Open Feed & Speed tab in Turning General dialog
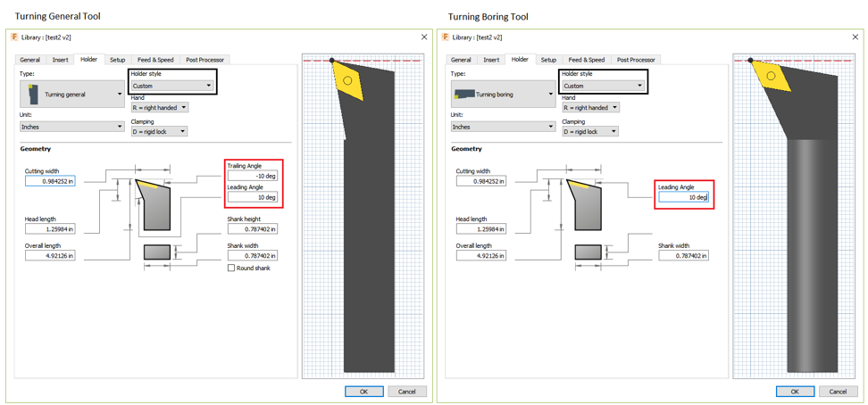 pos(155,60)
